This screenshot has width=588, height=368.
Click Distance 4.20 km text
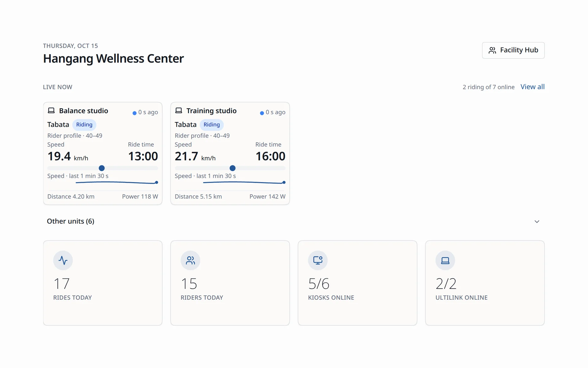pos(71,197)
